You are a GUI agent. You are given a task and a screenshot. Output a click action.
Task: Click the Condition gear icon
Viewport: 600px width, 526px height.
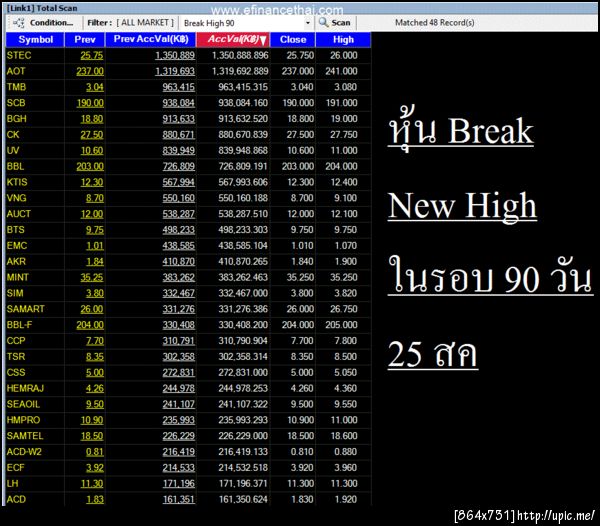[18, 23]
